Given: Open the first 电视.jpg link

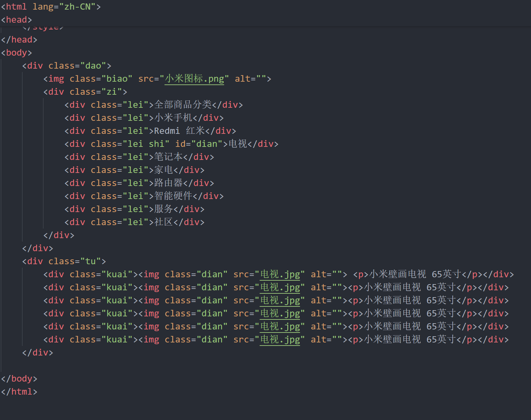Looking at the screenshot, I should tap(280, 274).
